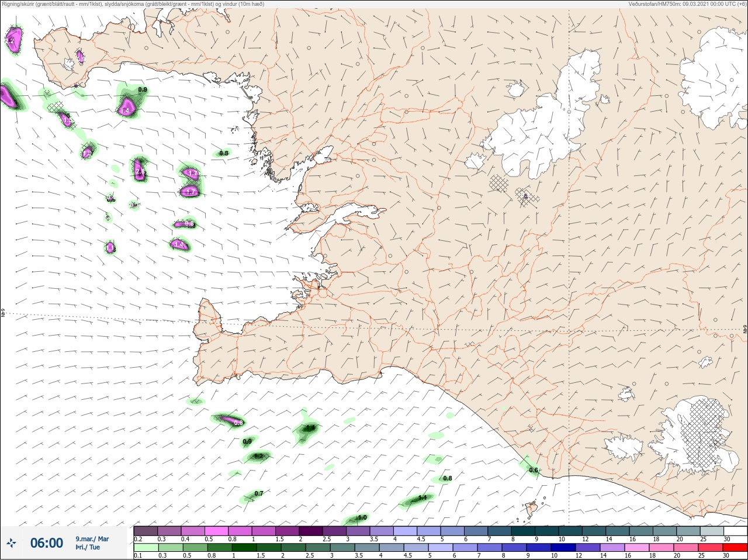748x560 pixels.
Task: Click the map title starting 'Rigning/skúrir'
Action: (x=133, y=4)
